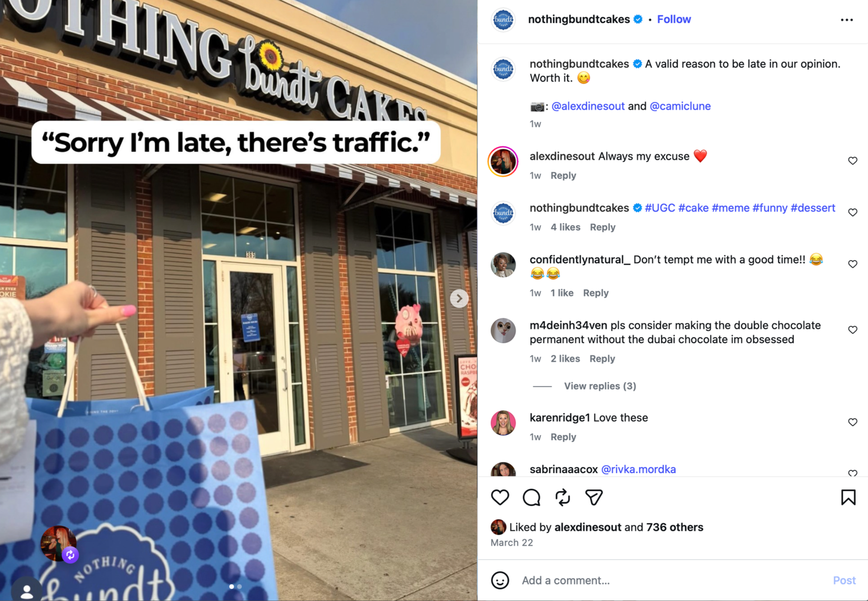This screenshot has width=868, height=601.
Task: Expand View replies (3)
Action: (600, 386)
